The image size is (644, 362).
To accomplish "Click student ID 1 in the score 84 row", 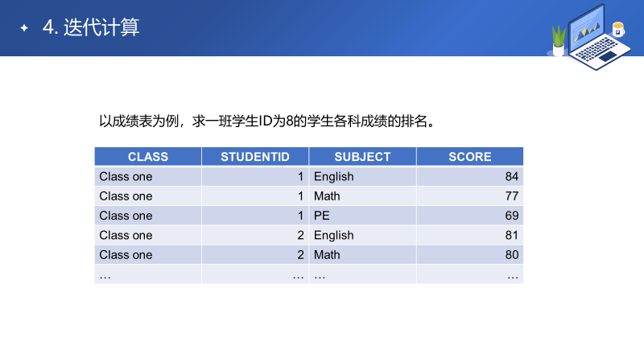I will (300, 176).
